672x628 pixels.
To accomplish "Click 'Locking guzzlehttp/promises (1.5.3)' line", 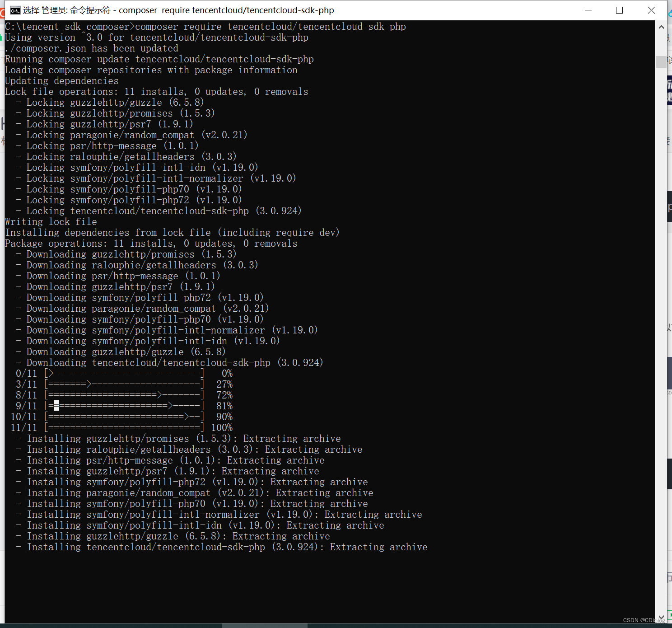I will pyautogui.click(x=115, y=113).
